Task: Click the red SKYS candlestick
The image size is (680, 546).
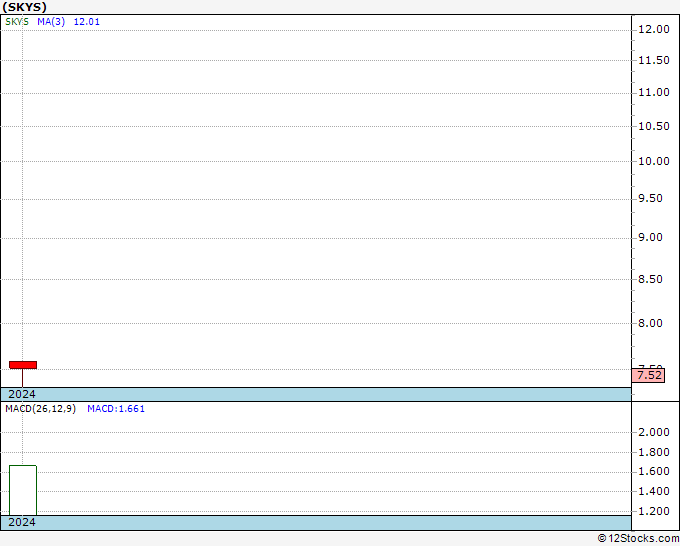Action: [x=23, y=365]
